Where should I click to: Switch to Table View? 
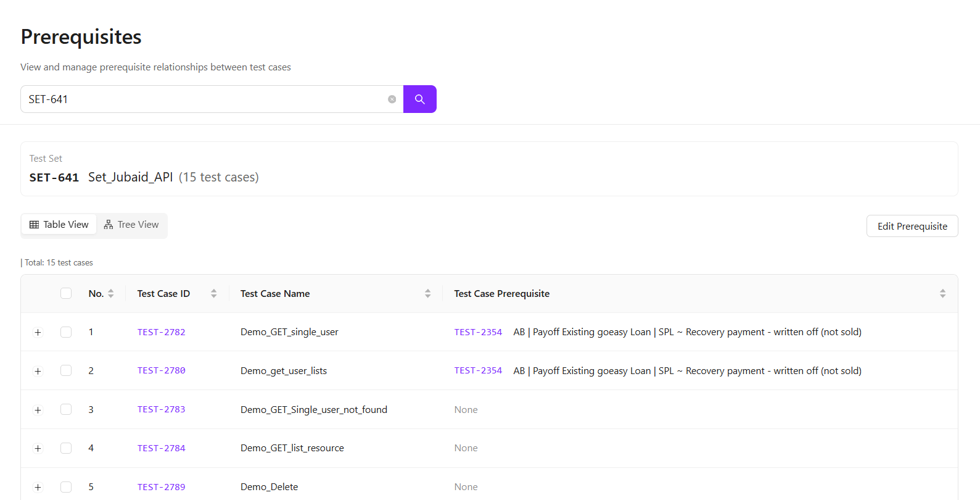click(59, 225)
